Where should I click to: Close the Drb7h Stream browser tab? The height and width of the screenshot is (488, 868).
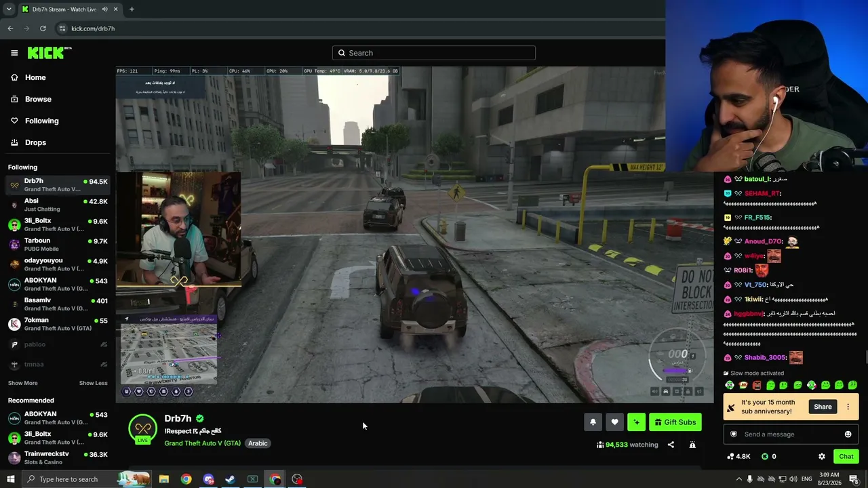click(x=115, y=9)
